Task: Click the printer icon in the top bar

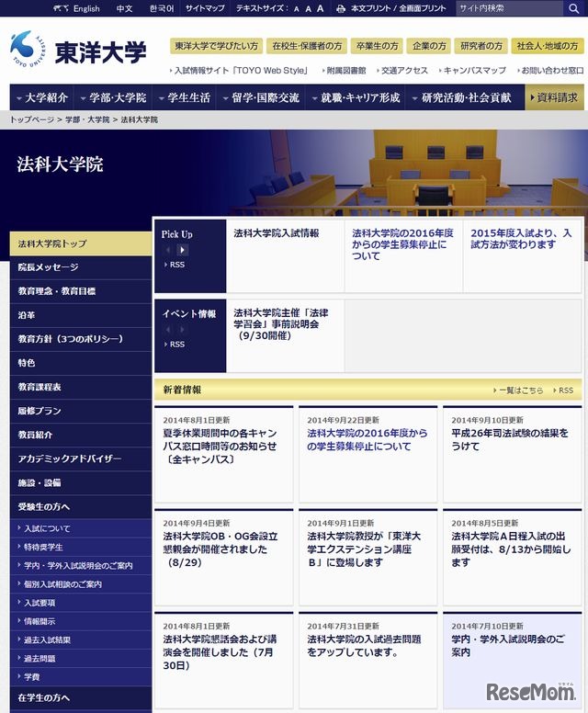Action: [341, 8]
